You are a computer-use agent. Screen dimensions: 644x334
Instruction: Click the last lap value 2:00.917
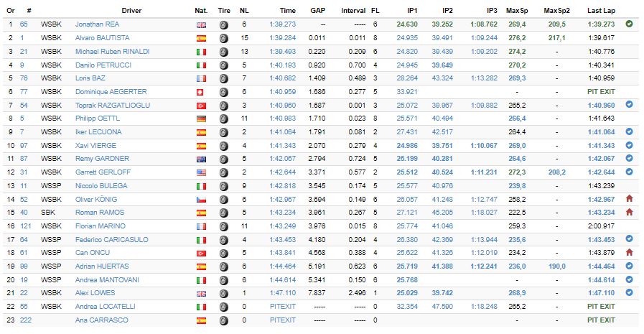601,226
